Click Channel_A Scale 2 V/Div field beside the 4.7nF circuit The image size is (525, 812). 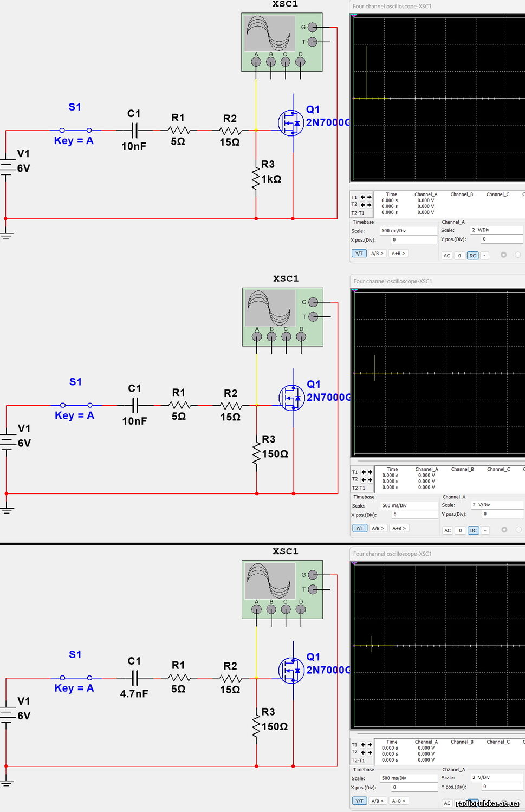click(x=497, y=778)
